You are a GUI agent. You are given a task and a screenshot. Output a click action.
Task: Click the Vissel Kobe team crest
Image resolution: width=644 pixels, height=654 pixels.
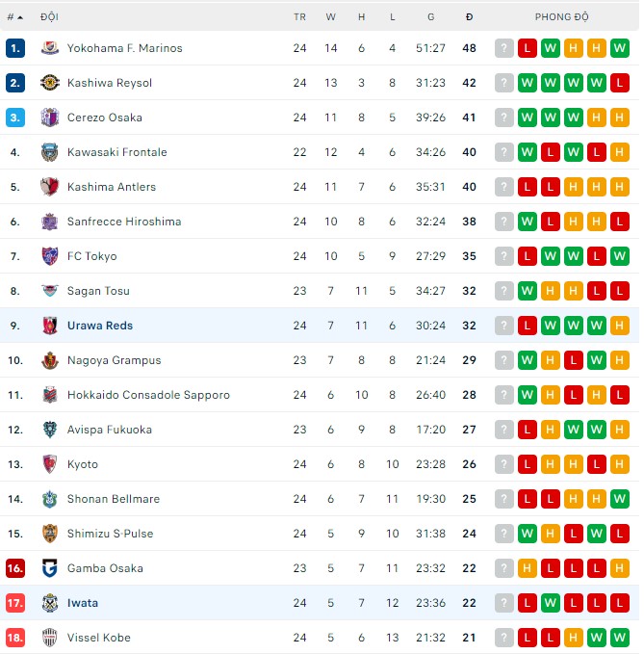click(50, 638)
